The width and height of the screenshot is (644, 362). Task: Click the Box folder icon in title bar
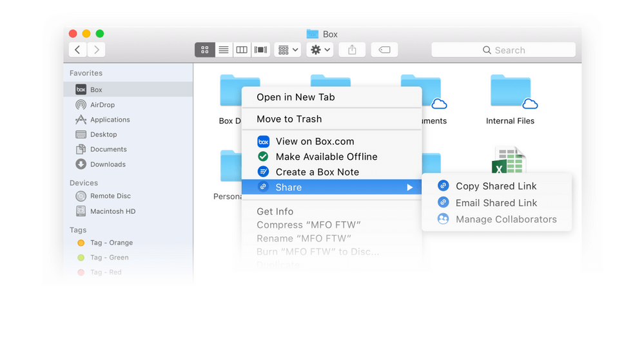pos(313,34)
